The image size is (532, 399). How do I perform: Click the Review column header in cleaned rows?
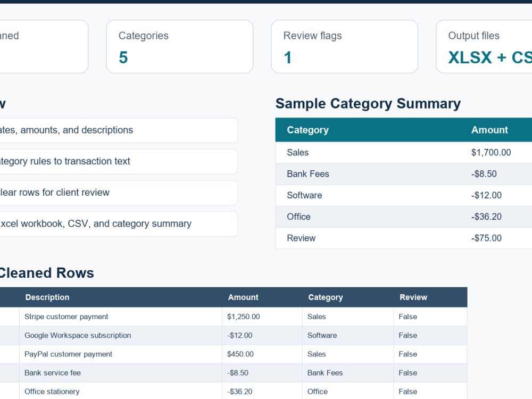pyautogui.click(x=413, y=297)
